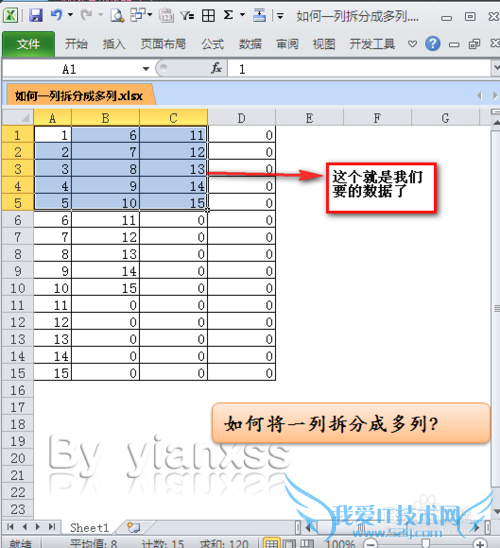Go to last sheet navigation arrow
The width and height of the screenshot is (500, 548).
(x=52, y=527)
